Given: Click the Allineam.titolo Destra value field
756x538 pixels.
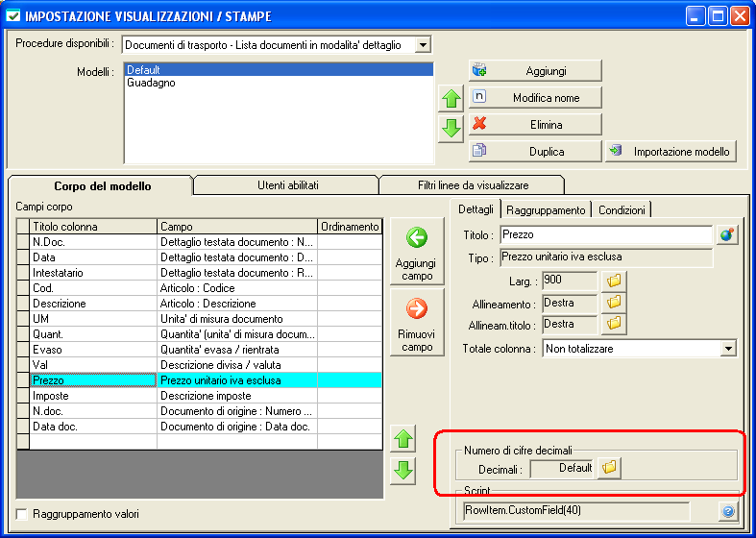Looking at the screenshot, I should click(570, 324).
